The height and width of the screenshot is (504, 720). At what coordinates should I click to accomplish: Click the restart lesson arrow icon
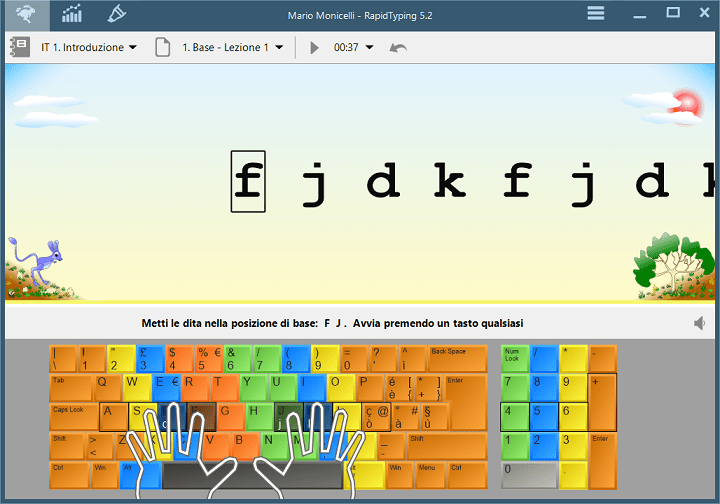[398, 47]
